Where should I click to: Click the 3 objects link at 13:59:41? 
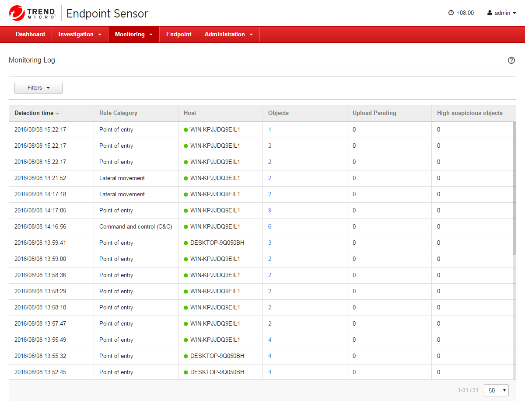coord(270,243)
